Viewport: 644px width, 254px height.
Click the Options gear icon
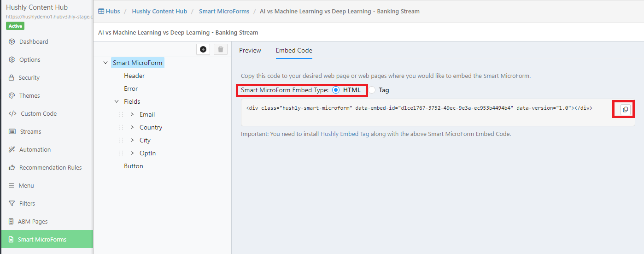click(x=12, y=59)
